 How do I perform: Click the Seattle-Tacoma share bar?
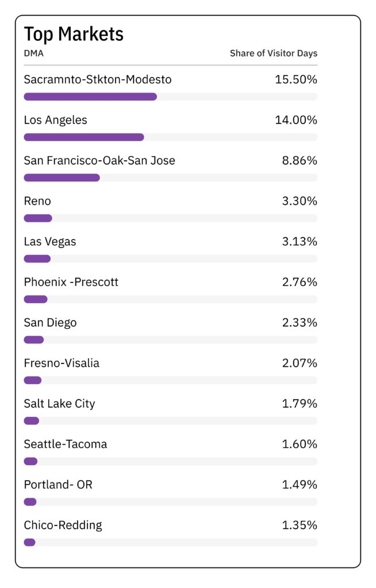pos(30,461)
